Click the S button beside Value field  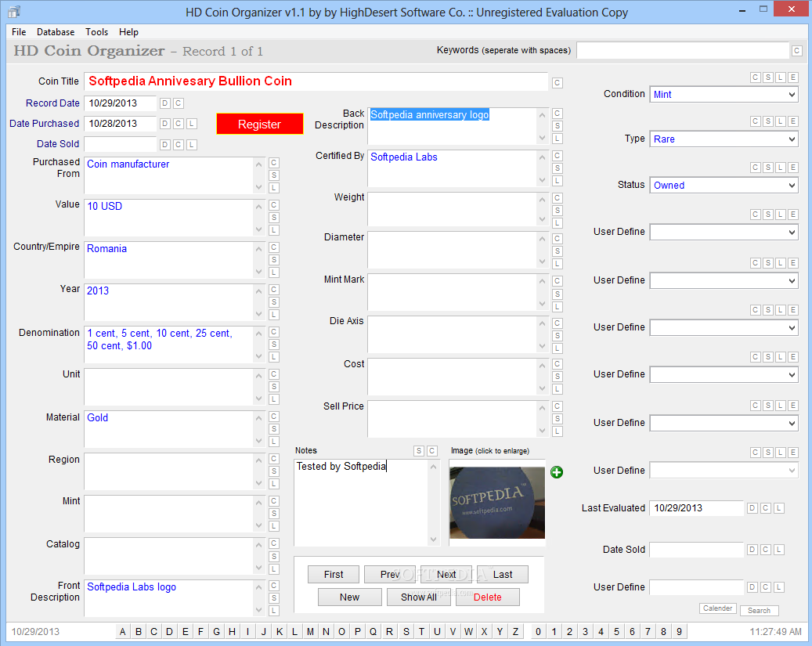(x=274, y=218)
